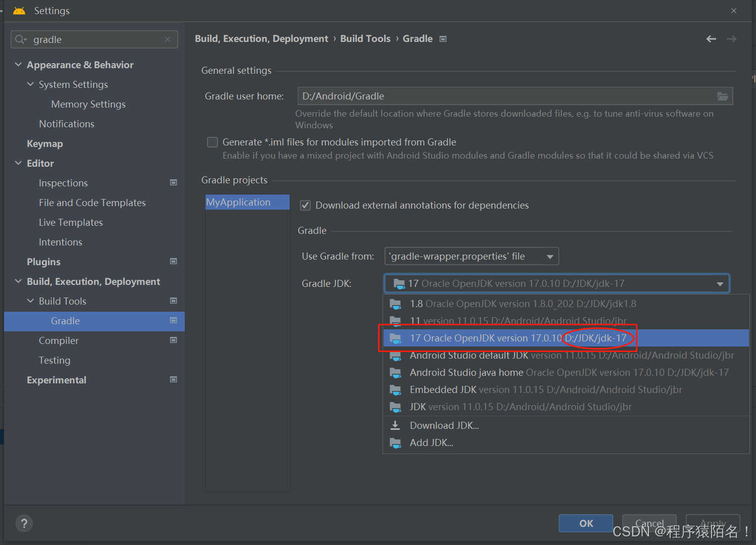
Task: Collapse Build, Execution, Deployment in the tree
Action: click(x=18, y=281)
